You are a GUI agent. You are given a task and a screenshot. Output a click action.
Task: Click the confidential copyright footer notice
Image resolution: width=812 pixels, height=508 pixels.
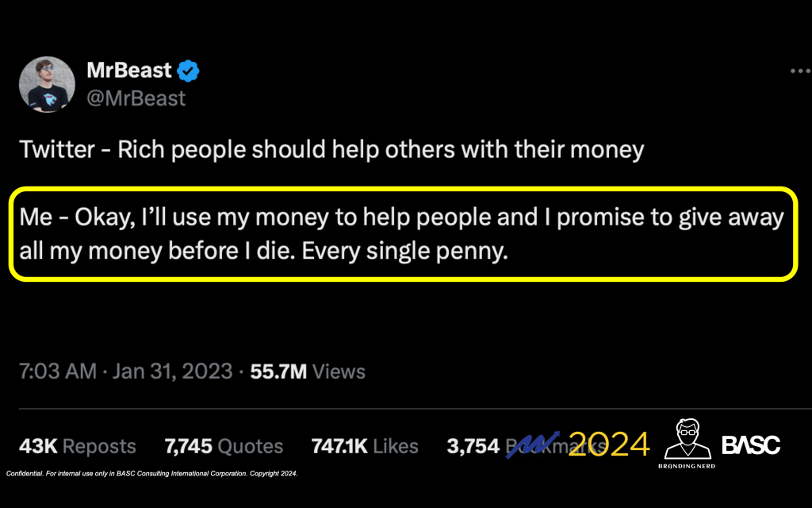(151, 474)
